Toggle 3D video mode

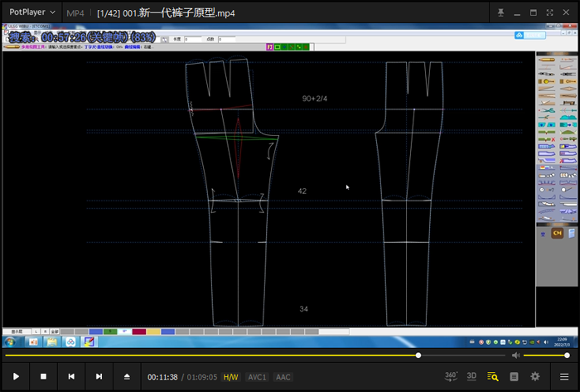pyautogui.click(x=471, y=376)
